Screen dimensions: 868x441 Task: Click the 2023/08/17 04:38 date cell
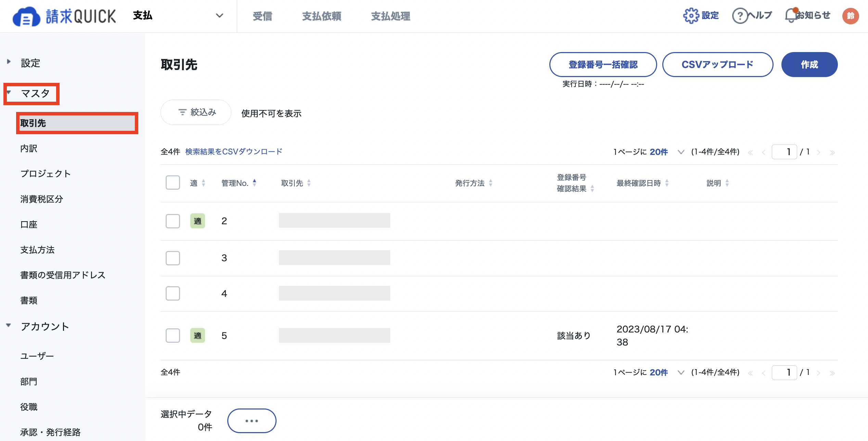pos(652,336)
